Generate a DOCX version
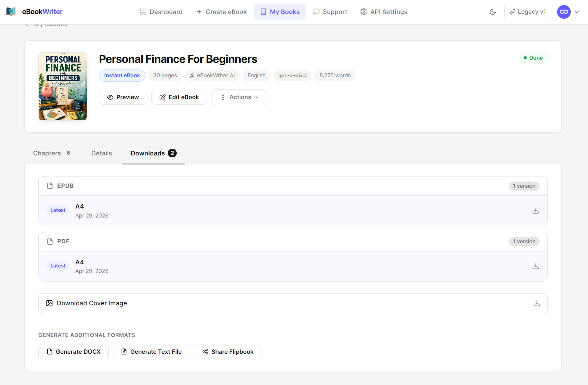The width and height of the screenshot is (588, 385). click(x=73, y=351)
